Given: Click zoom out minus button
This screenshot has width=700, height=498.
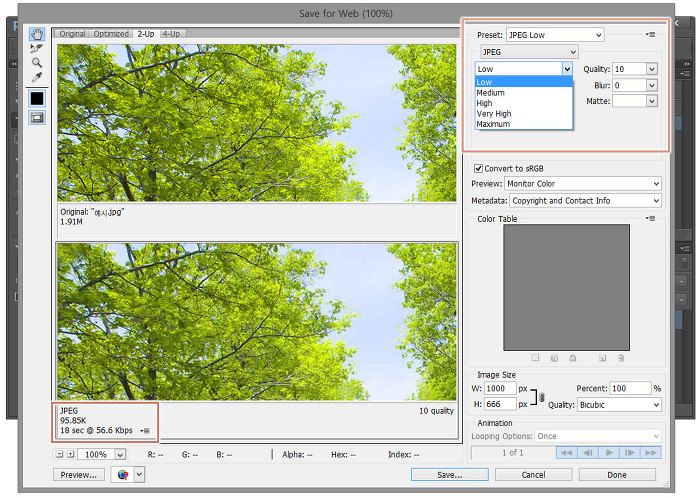Looking at the screenshot, I should [x=59, y=454].
